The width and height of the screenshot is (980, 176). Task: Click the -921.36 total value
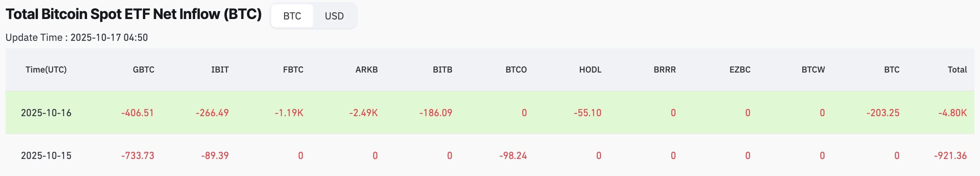[x=950, y=156]
